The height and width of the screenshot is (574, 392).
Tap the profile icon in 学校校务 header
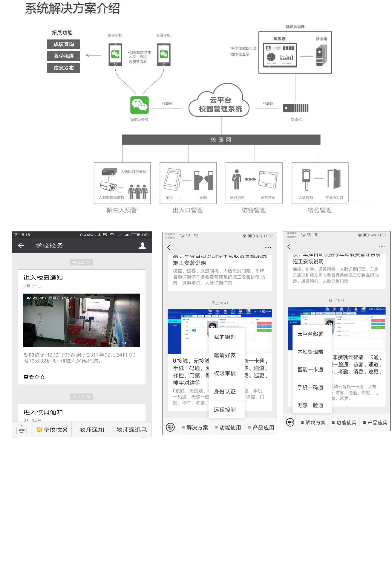[x=142, y=245]
